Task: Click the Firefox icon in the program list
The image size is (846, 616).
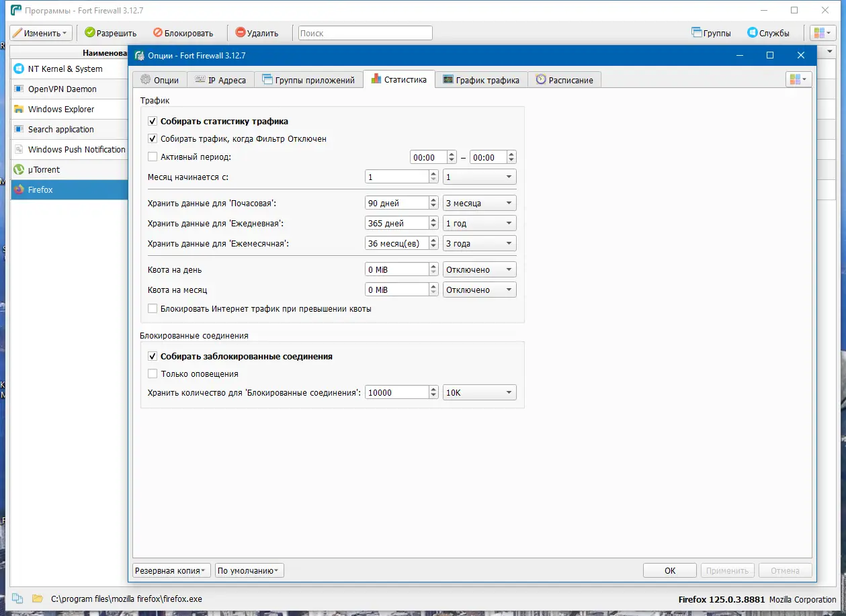Action: [x=19, y=189]
